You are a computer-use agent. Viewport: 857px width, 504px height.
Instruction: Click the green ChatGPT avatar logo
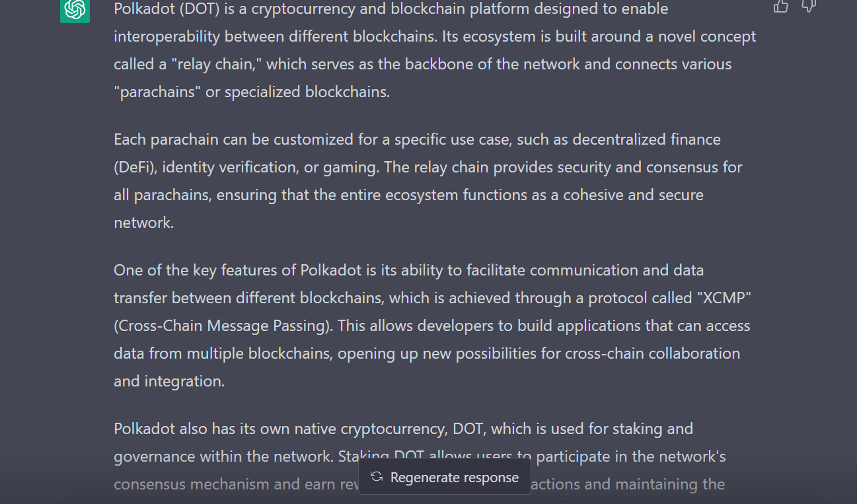pyautogui.click(x=75, y=9)
